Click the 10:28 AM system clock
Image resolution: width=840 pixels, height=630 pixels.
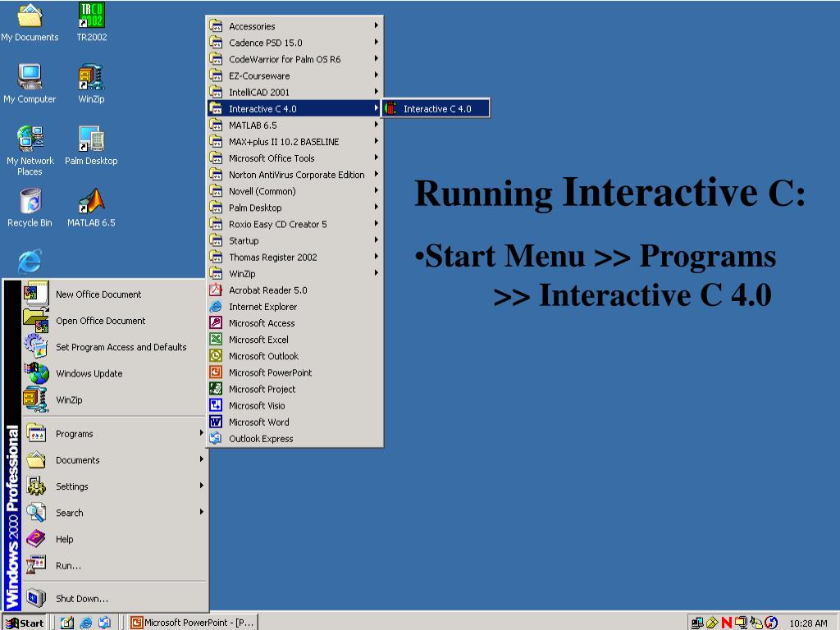pos(808,623)
